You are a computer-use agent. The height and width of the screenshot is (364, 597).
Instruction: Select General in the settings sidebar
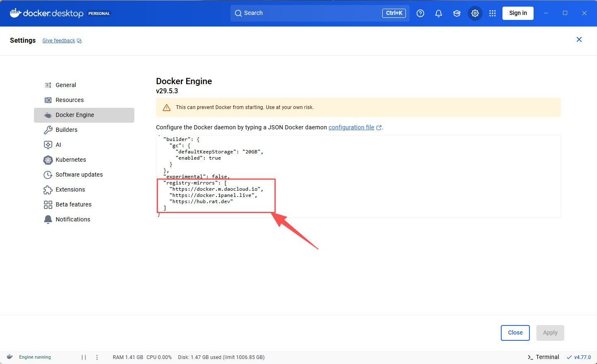point(84,85)
